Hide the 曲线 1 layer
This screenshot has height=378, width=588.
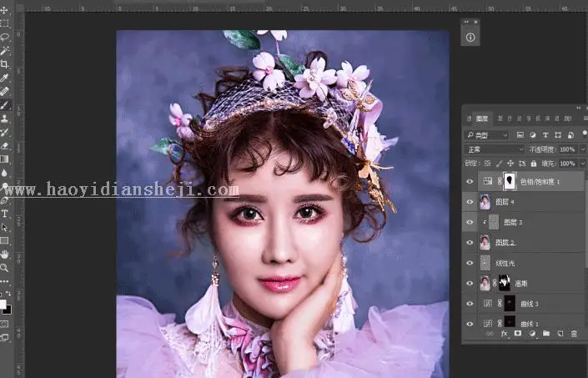coord(470,323)
